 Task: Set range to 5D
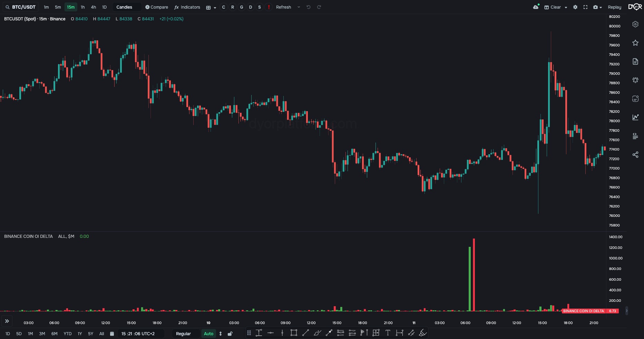pyautogui.click(x=19, y=333)
